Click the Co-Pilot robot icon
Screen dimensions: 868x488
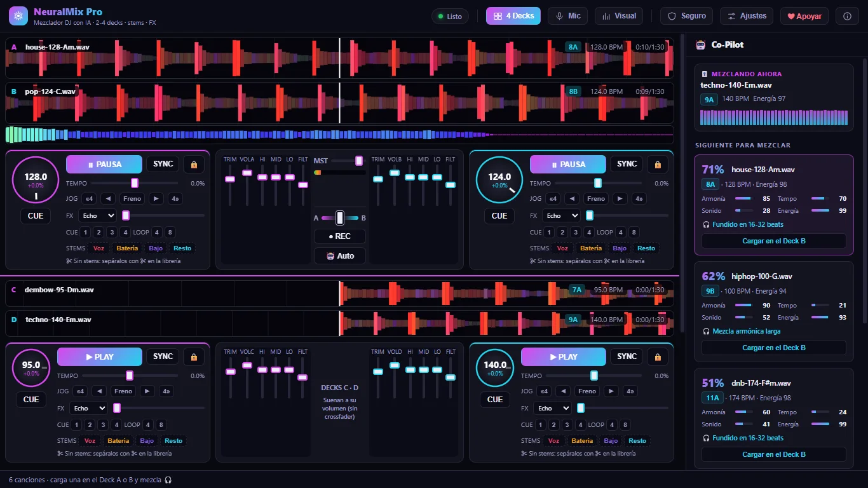(700, 44)
